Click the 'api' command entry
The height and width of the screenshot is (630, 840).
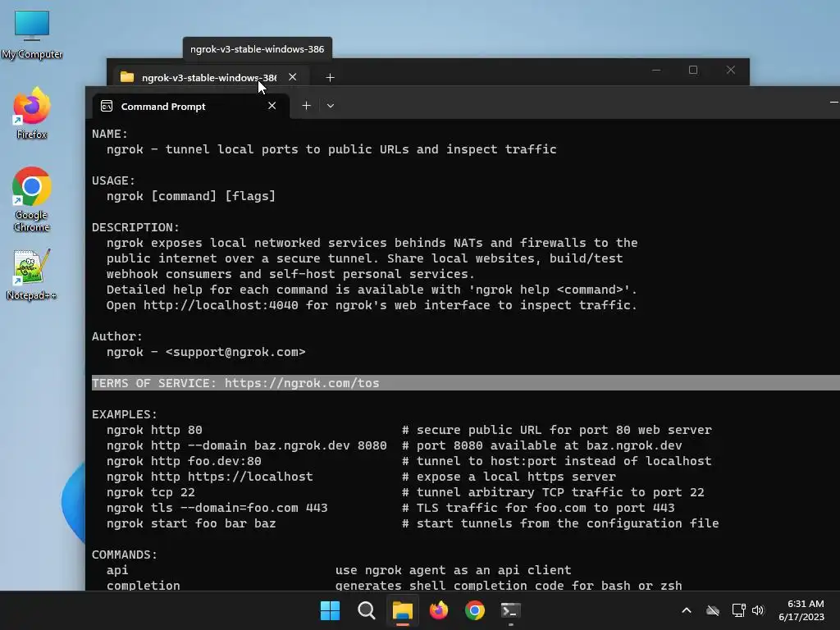[x=117, y=570]
